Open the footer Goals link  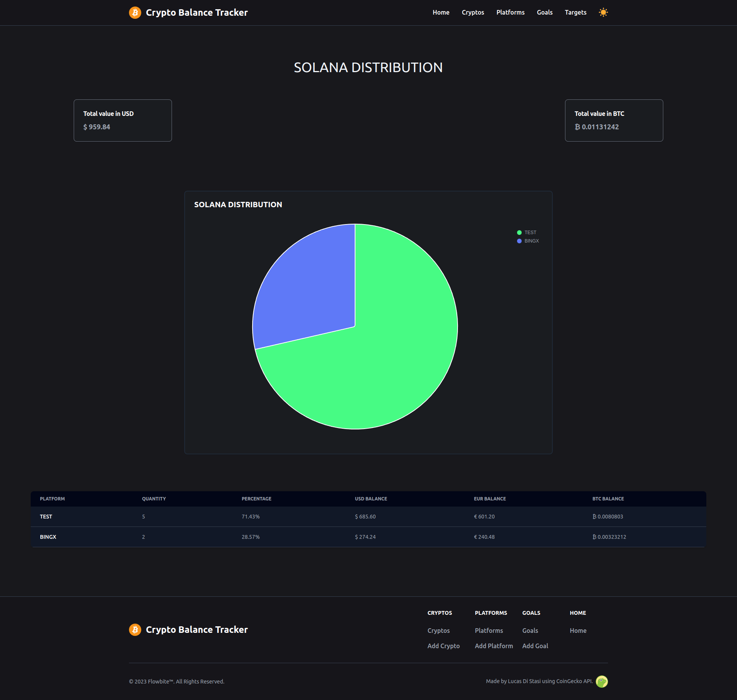(x=530, y=631)
